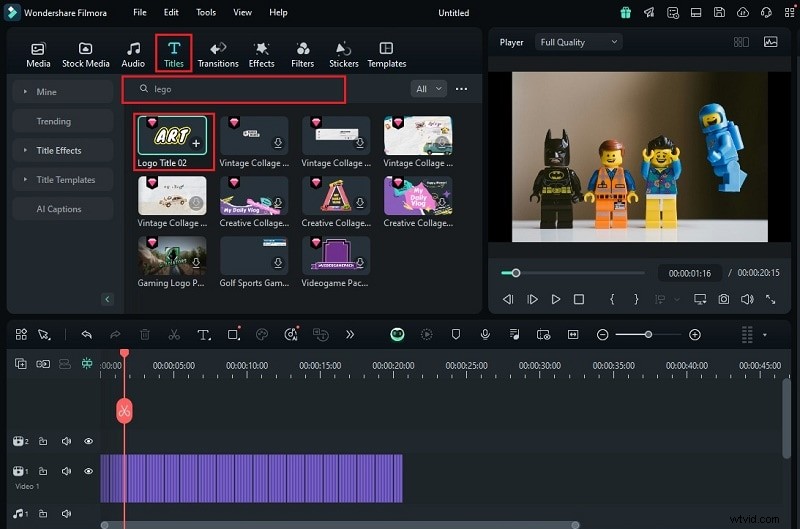Open the File menu
The image size is (800, 529).
140,12
